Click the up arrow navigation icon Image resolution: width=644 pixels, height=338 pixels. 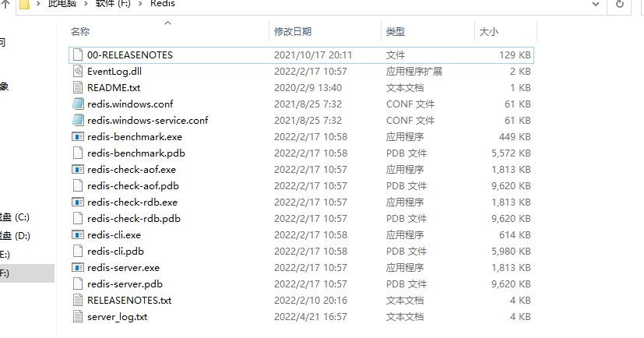(x=5, y=4)
